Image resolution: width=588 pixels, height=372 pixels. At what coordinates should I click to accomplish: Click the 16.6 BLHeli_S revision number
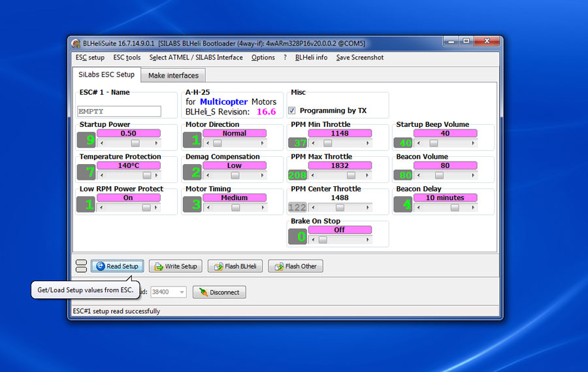(x=267, y=112)
